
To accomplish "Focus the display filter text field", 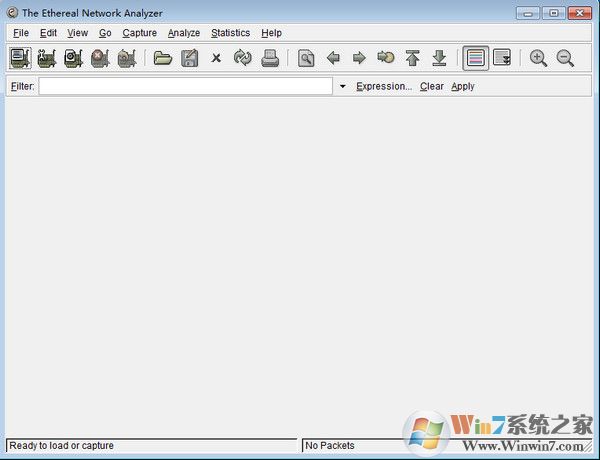I will click(186, 86).
